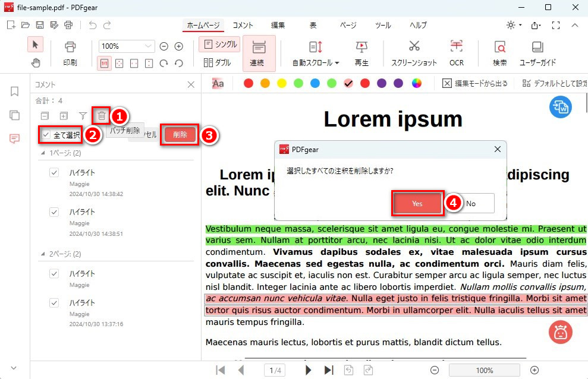
Task: Select the Screenshot scissors tool
Action: click(414, 52)
